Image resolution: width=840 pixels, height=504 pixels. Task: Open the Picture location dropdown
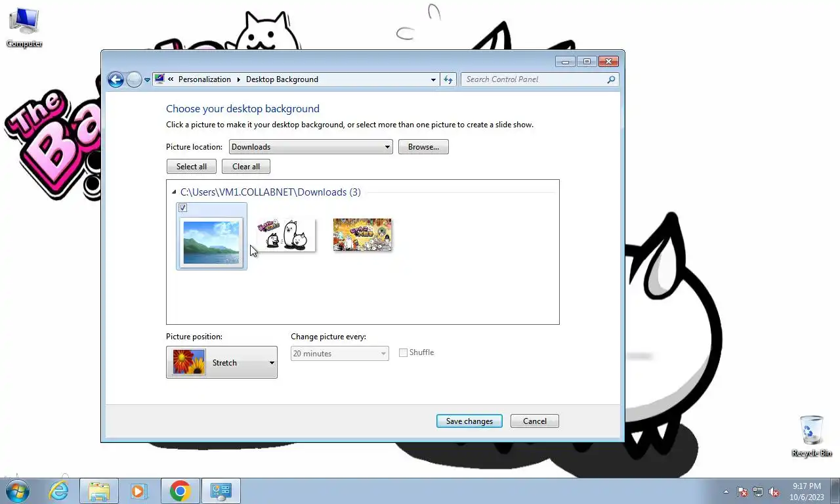311,147
